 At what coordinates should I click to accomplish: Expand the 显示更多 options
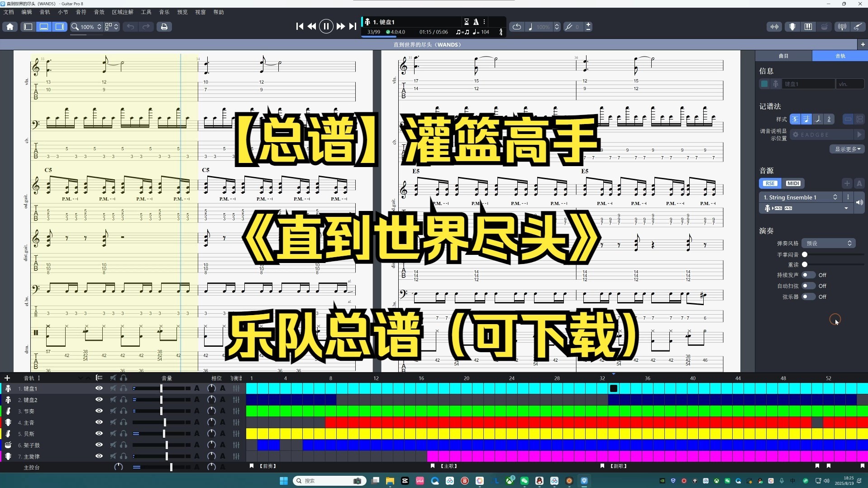click(x=847, y=149)
